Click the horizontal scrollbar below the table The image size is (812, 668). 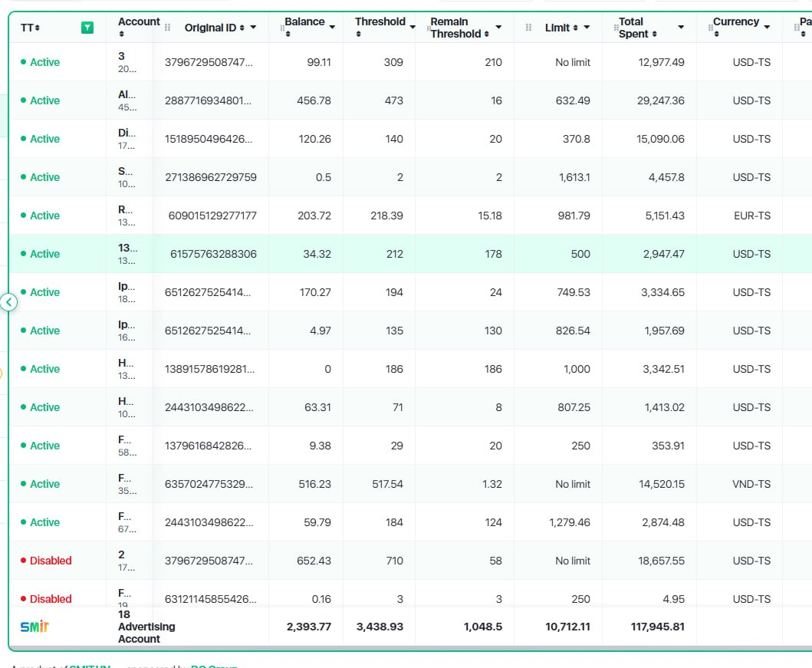(x=410, y=648)
